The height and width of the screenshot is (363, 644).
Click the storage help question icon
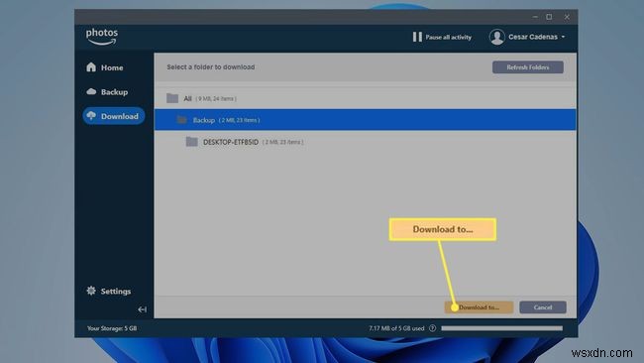point(432,328)
